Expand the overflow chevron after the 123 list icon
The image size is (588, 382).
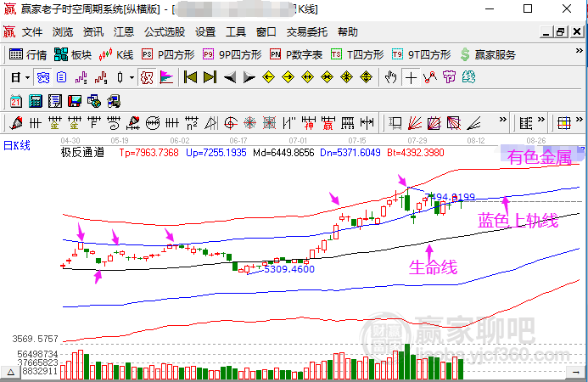(x=540, y=120)
